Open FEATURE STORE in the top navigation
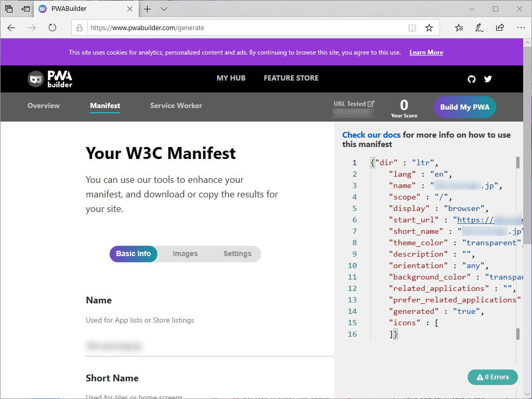The image size is (532, 399). [x=291, y=78]
